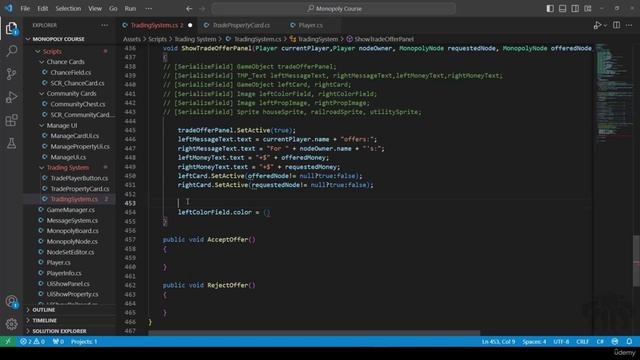
Task: Open the Selection menu
Action: pos(68,9)
